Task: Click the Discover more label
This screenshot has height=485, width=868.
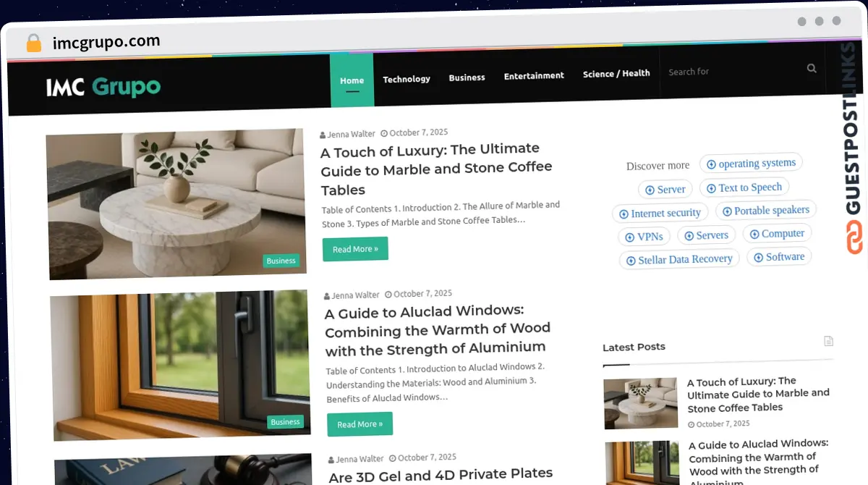Action: [658, 166]
